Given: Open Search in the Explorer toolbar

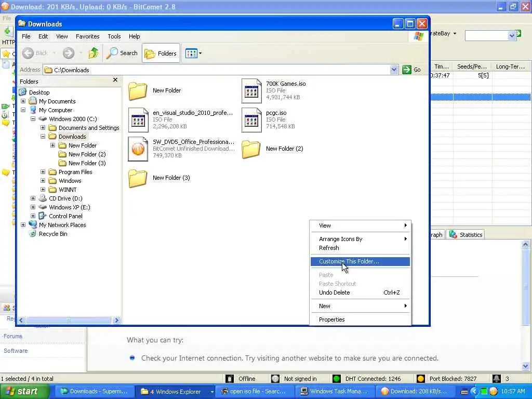Looking at the screenshot, I should click(122, 53).
